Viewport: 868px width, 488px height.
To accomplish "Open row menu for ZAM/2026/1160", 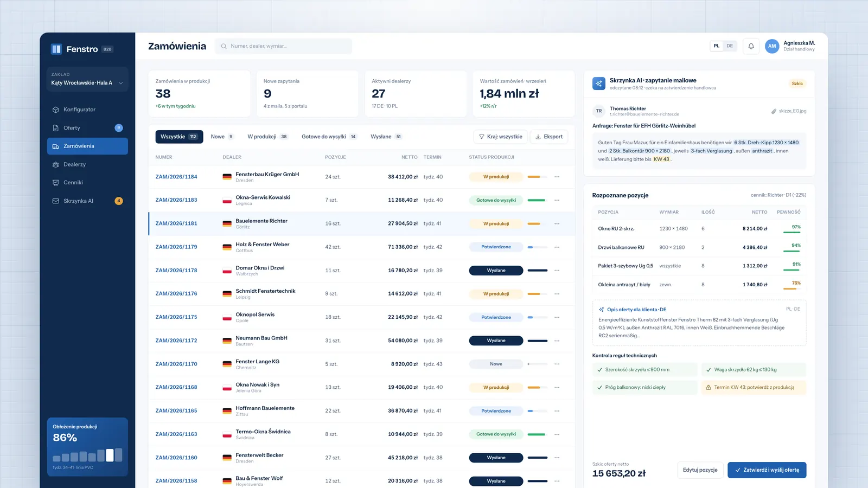I will (557, 458).
